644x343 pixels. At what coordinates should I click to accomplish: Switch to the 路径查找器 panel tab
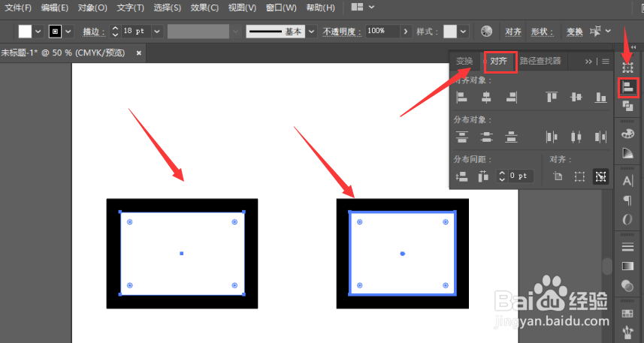[x=540, y=61]
